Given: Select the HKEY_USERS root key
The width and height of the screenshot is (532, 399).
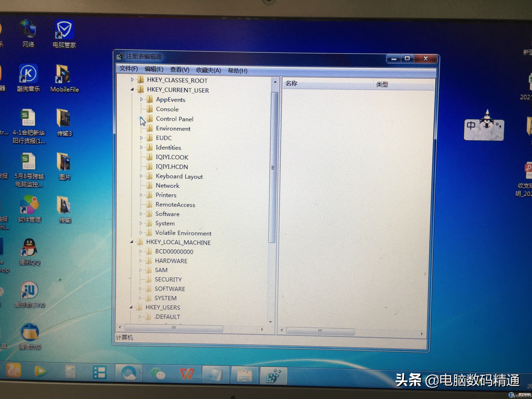Looking at the screenshot, I should tap(163, 307).
